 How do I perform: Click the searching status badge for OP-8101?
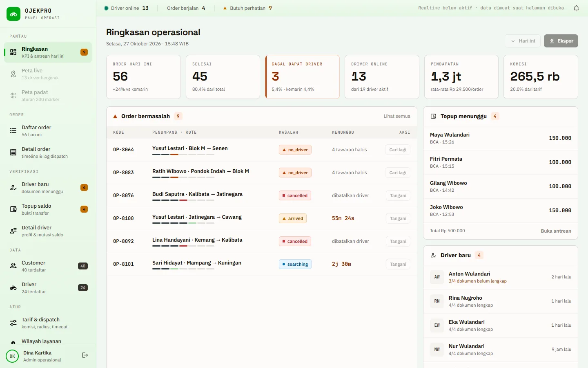tap(295, 264)
